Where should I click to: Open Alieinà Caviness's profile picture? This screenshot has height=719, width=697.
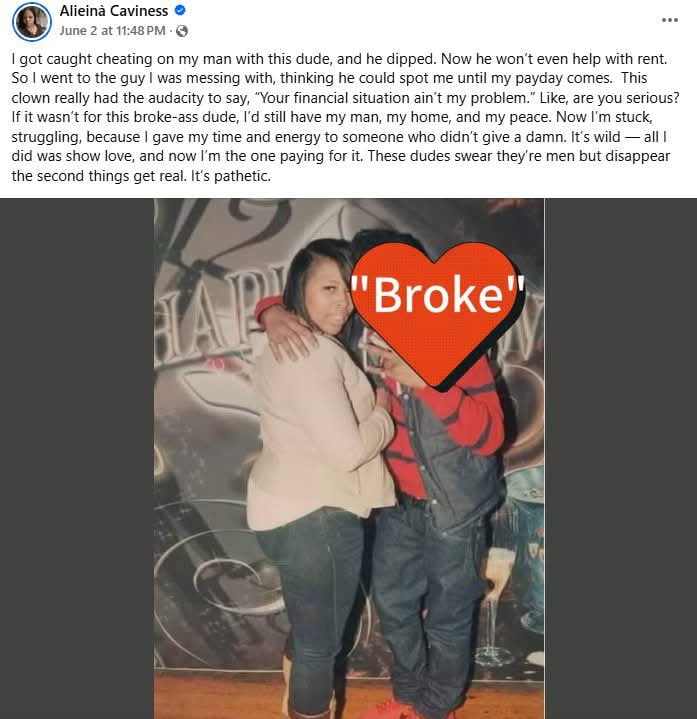[32, 21]
